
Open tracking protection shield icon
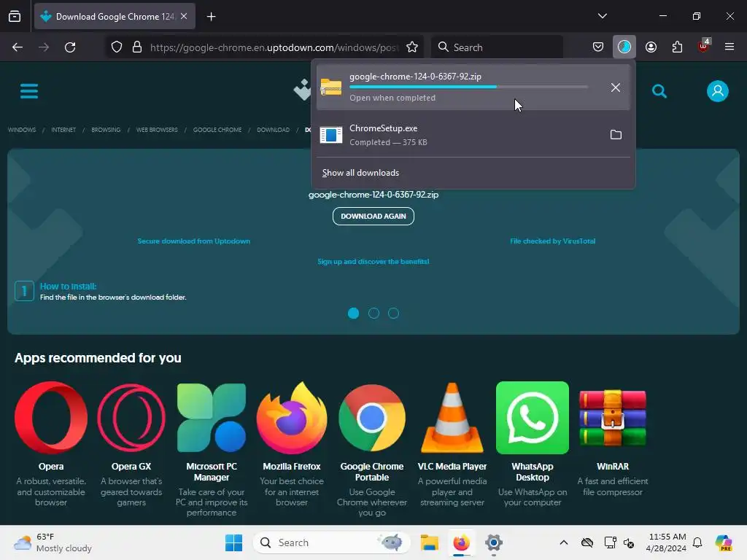tap(117, 47)
